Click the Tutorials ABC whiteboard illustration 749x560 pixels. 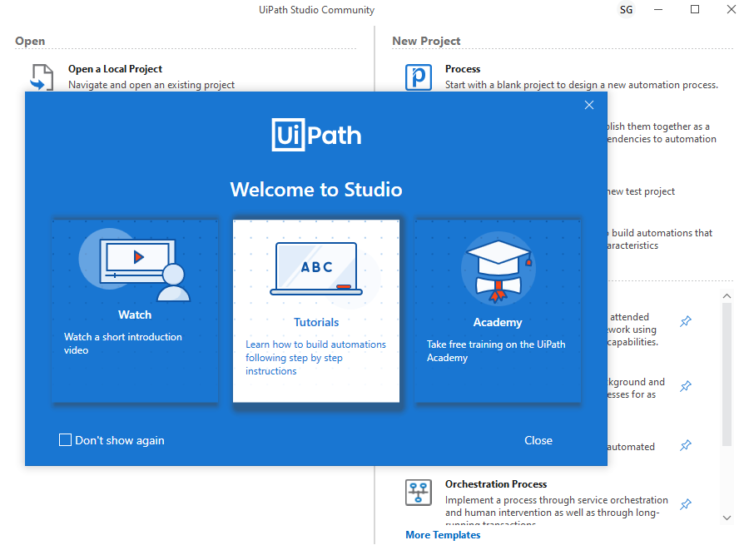point(316,269)
